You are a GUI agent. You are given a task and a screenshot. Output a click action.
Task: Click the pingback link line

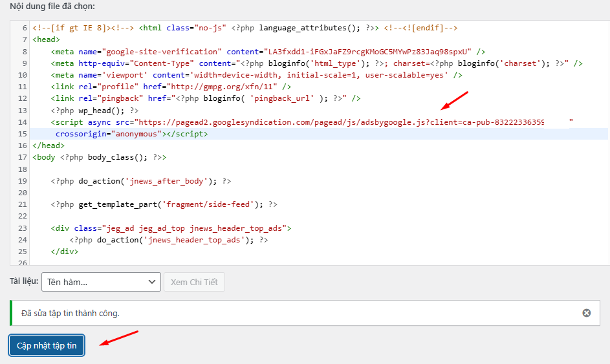206,98
